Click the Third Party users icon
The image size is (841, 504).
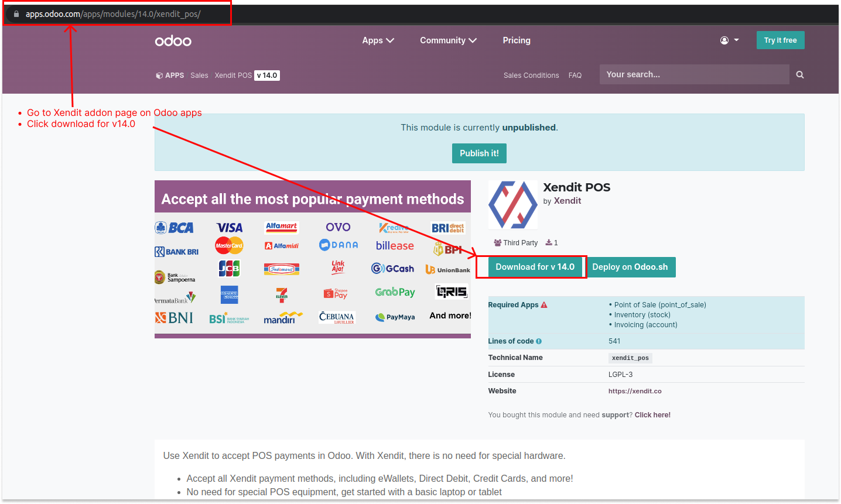(x=498, y=243)
